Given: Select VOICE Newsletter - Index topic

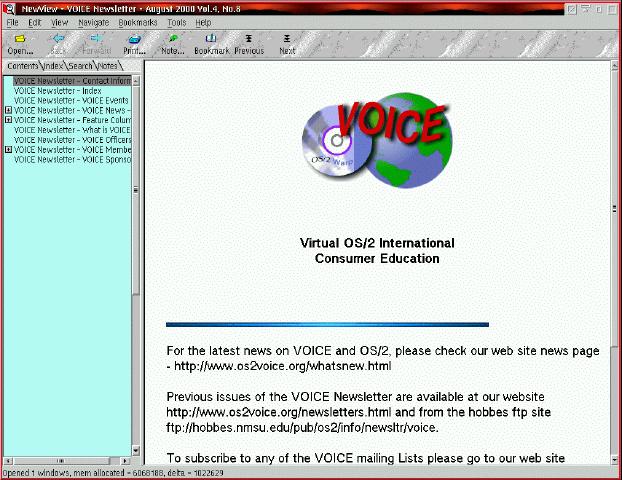Looking at the screenshot, I should [58, 91].
